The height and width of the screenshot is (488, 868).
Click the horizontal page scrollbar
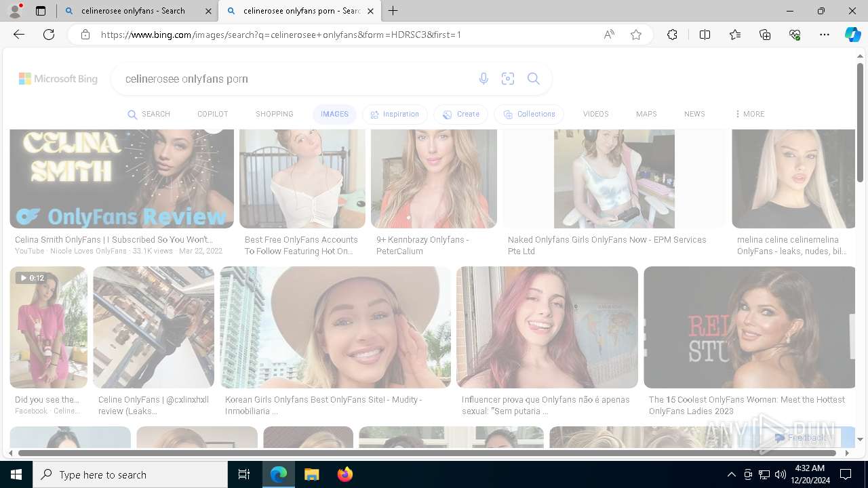tap(427, 453)
